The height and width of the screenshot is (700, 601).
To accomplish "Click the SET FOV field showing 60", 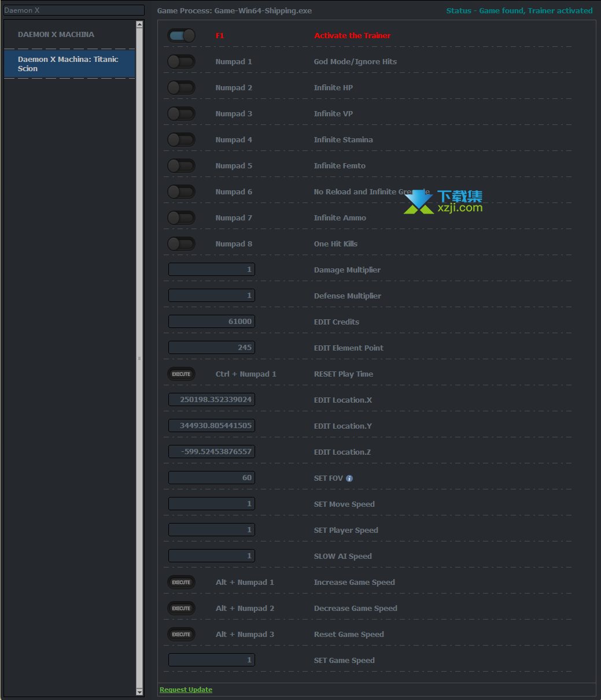I will click(x=212, y=478).
